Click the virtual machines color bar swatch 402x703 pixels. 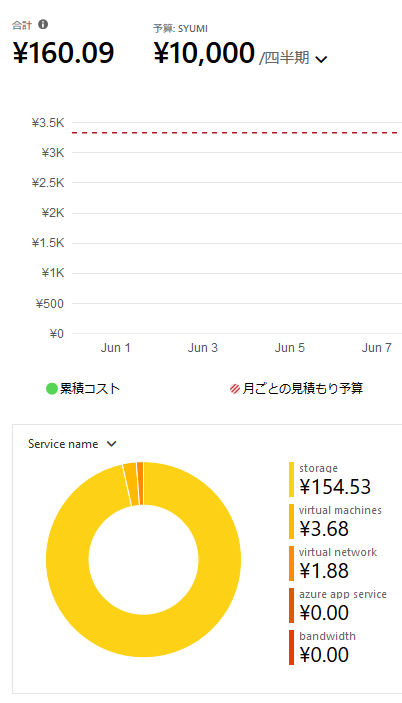(291, 521)
